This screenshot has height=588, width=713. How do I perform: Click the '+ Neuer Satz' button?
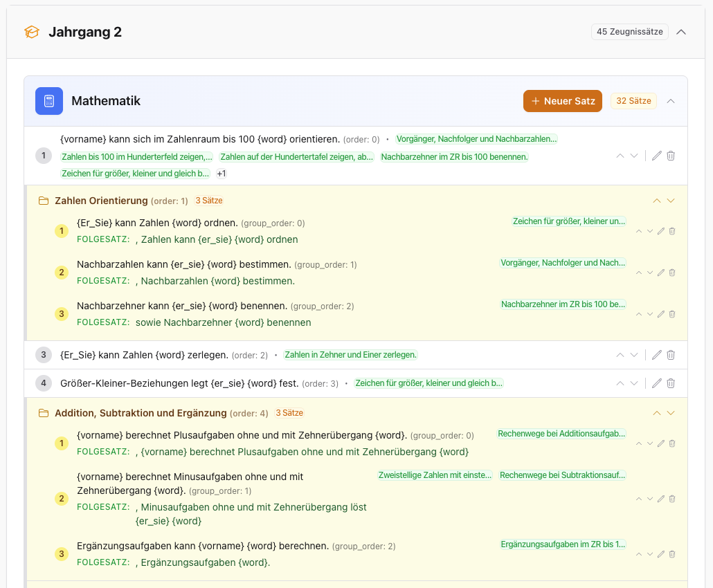[x=563, y=100]
